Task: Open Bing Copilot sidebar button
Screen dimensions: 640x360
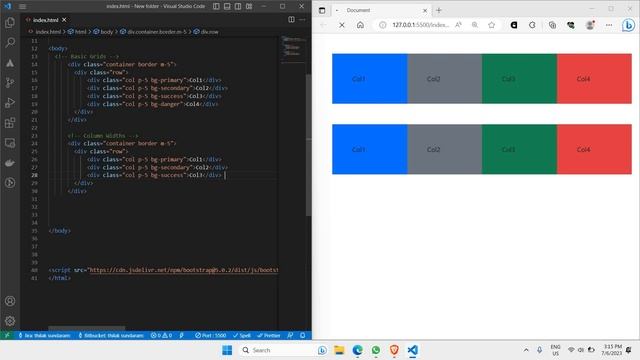Action: (x=629, y=25)
